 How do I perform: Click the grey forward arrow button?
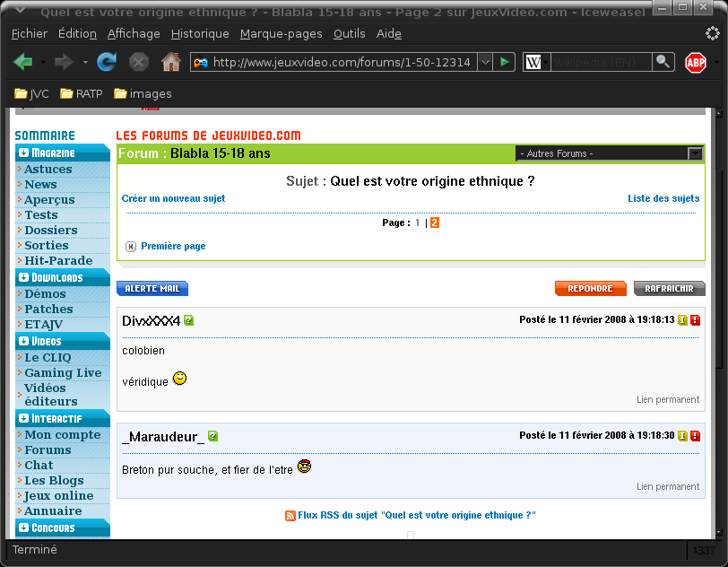(64, 62)
